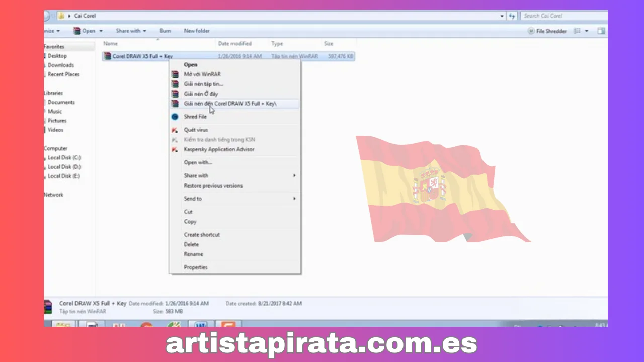Image resolution: width=644 pixels, height=362 pixels.
Task: Open the dropdown arrow next to Open button
Action: (x=101, y=31)
